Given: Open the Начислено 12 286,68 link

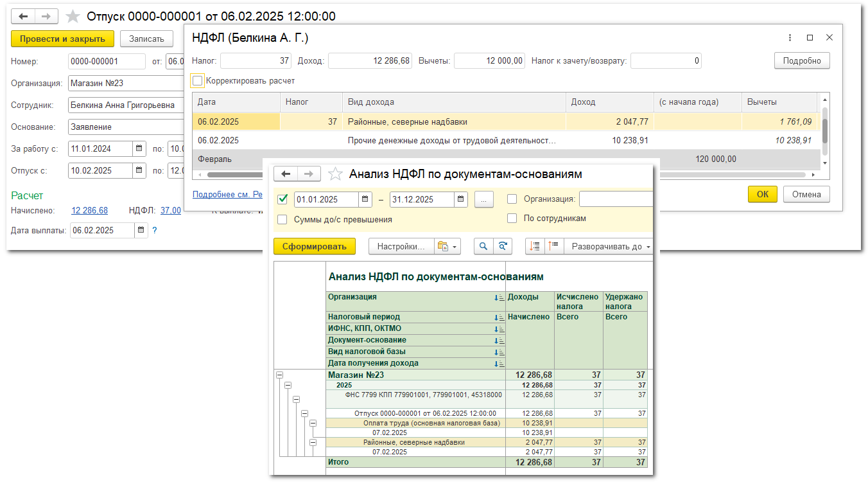Looking at the screenshot, I should click(89, 210).
